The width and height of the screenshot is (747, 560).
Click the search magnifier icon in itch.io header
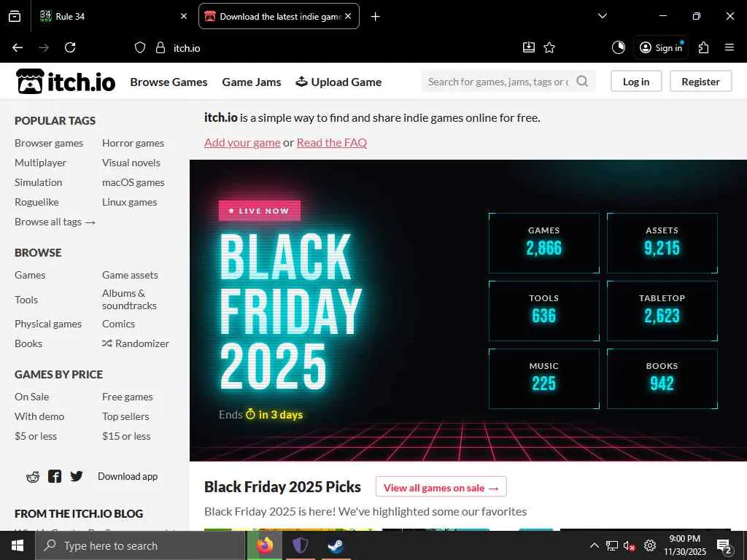pos(582,82)
